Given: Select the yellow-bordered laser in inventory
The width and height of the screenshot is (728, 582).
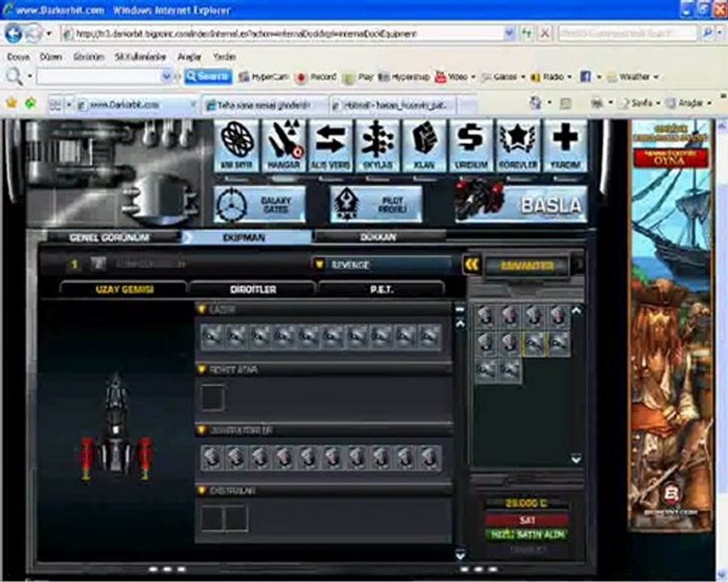Looking at the screenshot, I should click(534, 344).
